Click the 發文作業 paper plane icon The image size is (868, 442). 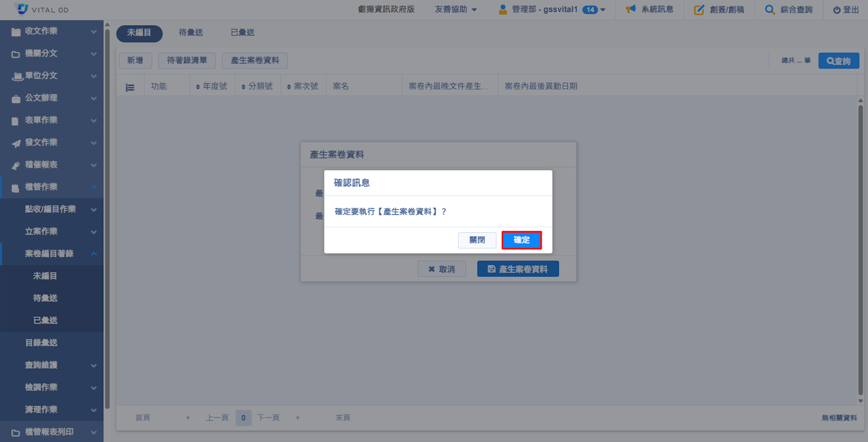click(16, 143)
